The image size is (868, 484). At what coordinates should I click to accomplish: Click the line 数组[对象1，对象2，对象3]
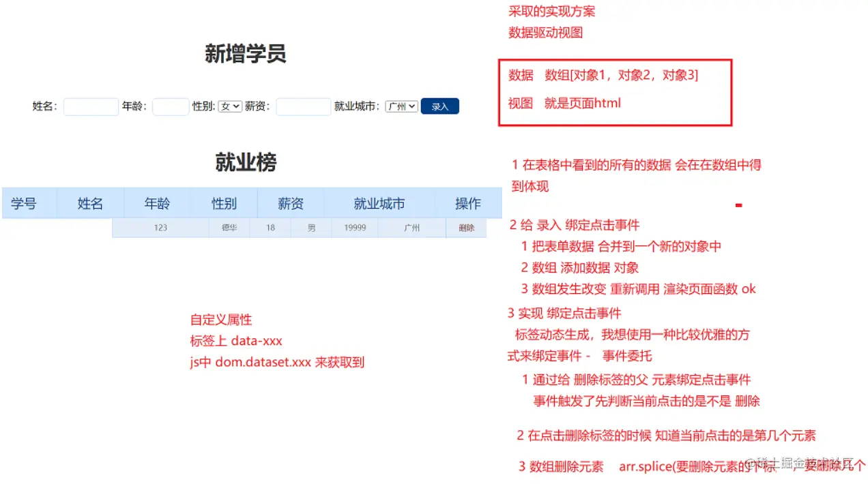pos(622,75)
